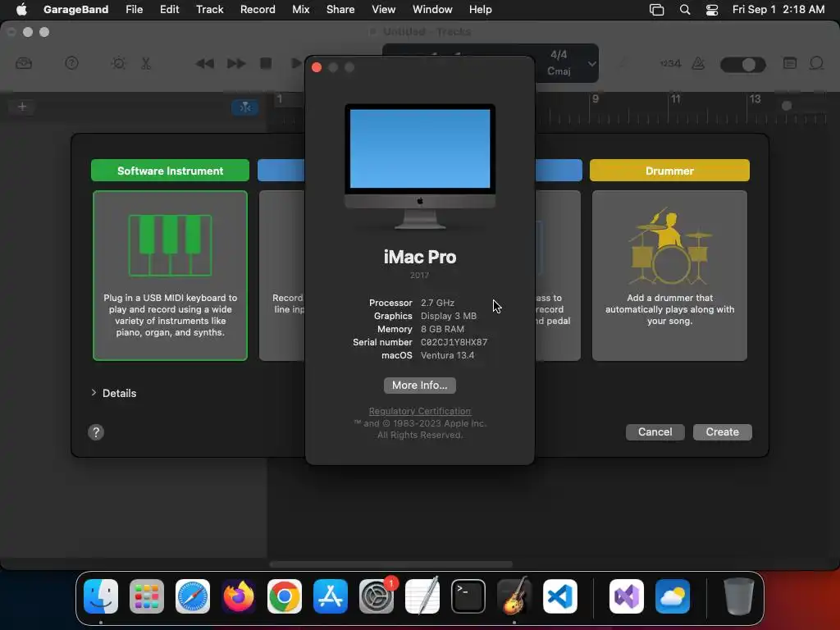Image resolution: width=840 pixels, height=630 pixels.
Task: Open the Window menu
Action: pyautogui.click(x=432, y=9)
